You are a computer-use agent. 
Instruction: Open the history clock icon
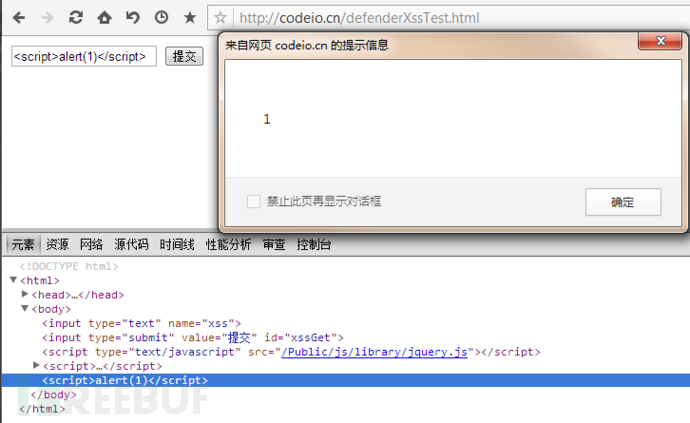click(161, 18)
